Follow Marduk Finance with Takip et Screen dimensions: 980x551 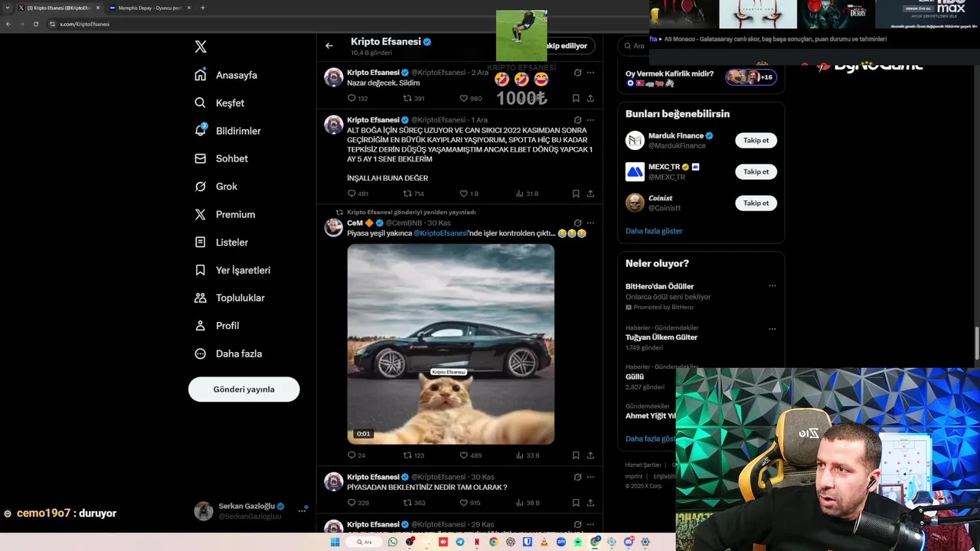(x=756, y=140)
